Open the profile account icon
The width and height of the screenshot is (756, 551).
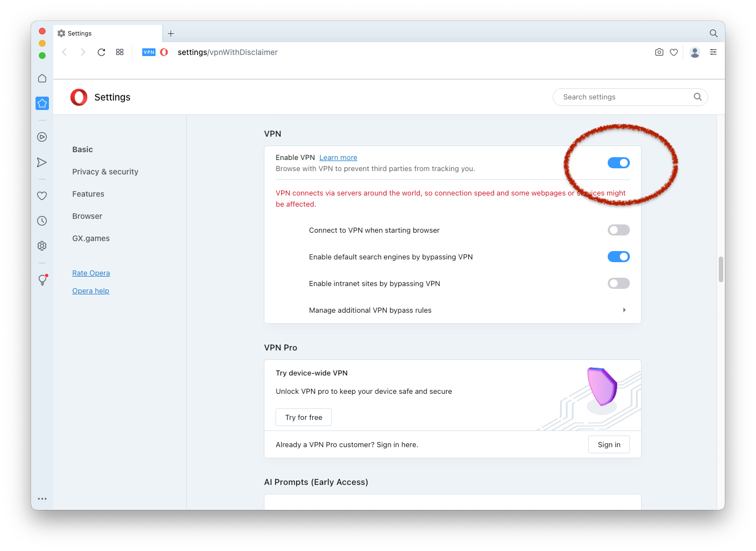coord(694,52)
